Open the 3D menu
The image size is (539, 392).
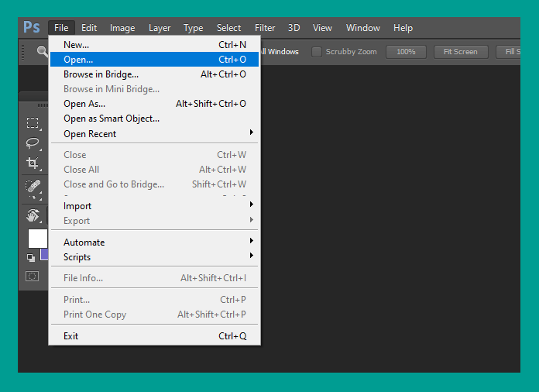[x=294, y=28]
